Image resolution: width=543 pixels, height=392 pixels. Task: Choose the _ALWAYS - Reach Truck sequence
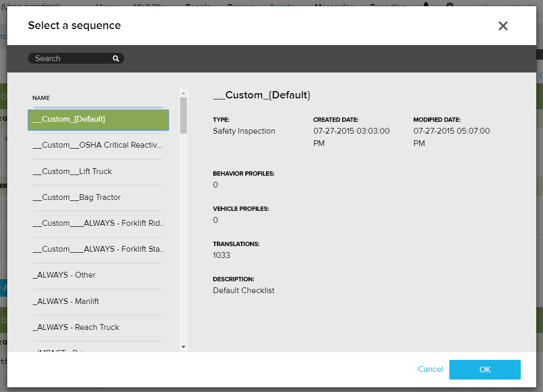(x=98, y=327)
